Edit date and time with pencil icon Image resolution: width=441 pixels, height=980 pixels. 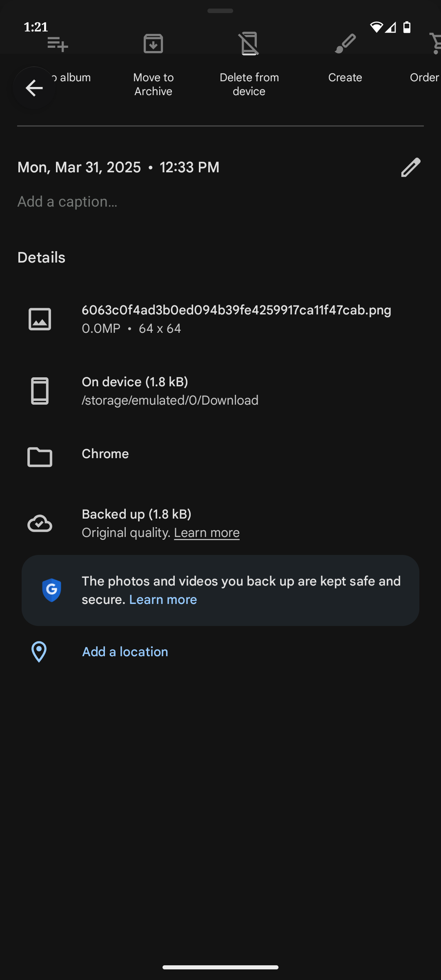pos(410,167)
